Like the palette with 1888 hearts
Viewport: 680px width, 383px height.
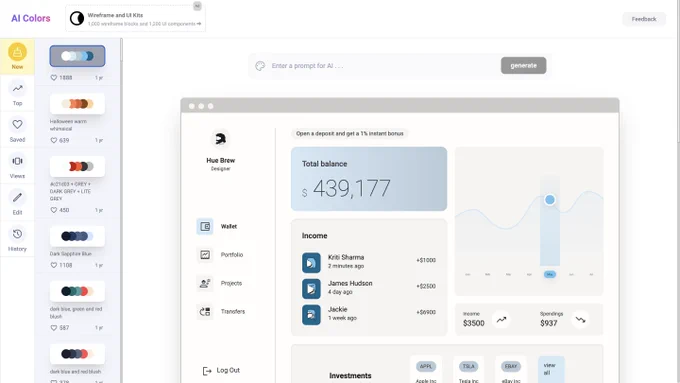coord(54,78)
